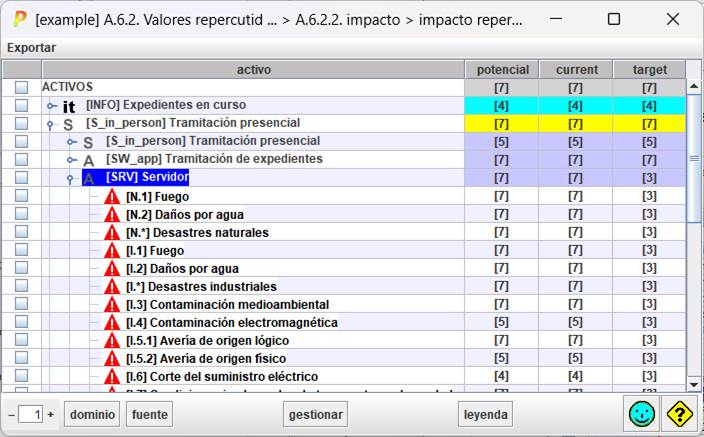The image size is (704, 437).
Task: Click warning icon for Contaminación medioambiental
Action: coord(112,304)
